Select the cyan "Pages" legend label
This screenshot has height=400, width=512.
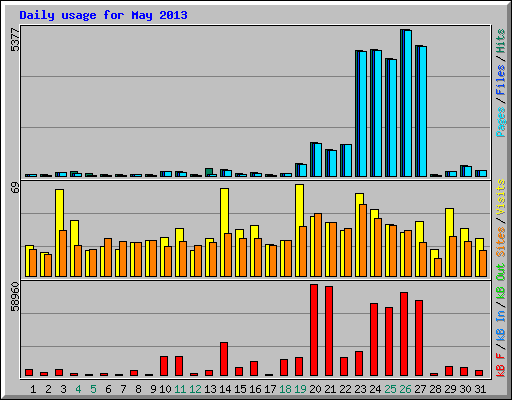coord(501,122)
